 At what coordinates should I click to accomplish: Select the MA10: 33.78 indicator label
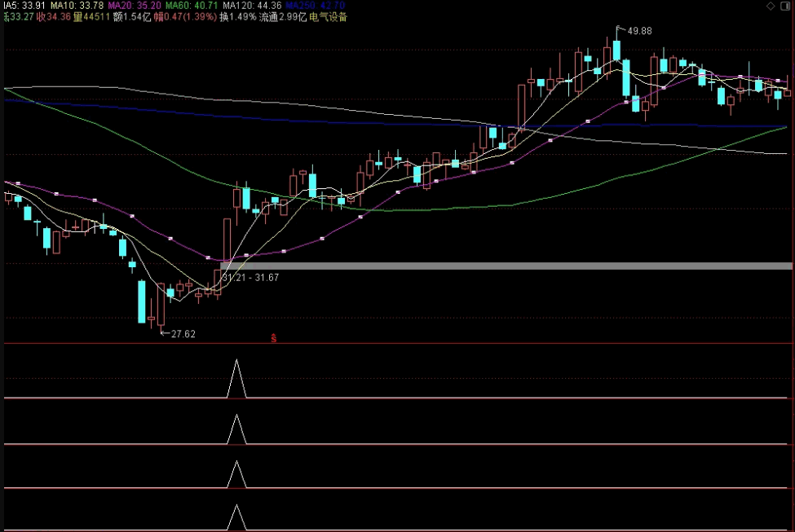point(77,6)
